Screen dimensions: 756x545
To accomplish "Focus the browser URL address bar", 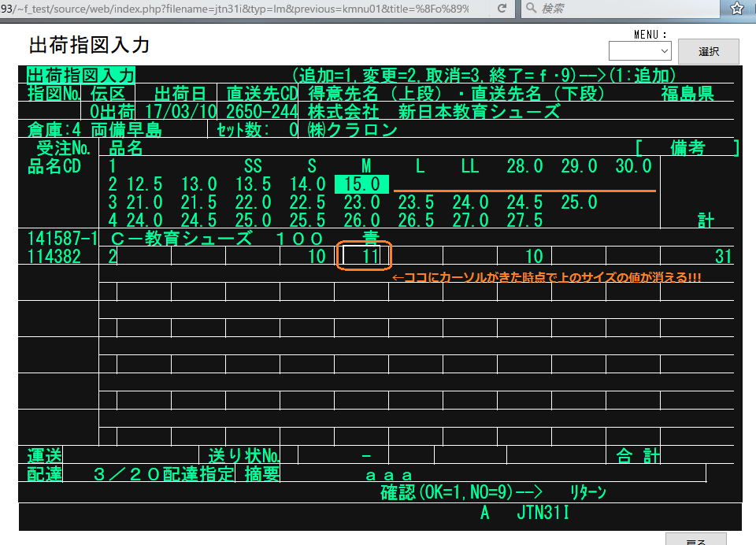I will tap(236, 8).
